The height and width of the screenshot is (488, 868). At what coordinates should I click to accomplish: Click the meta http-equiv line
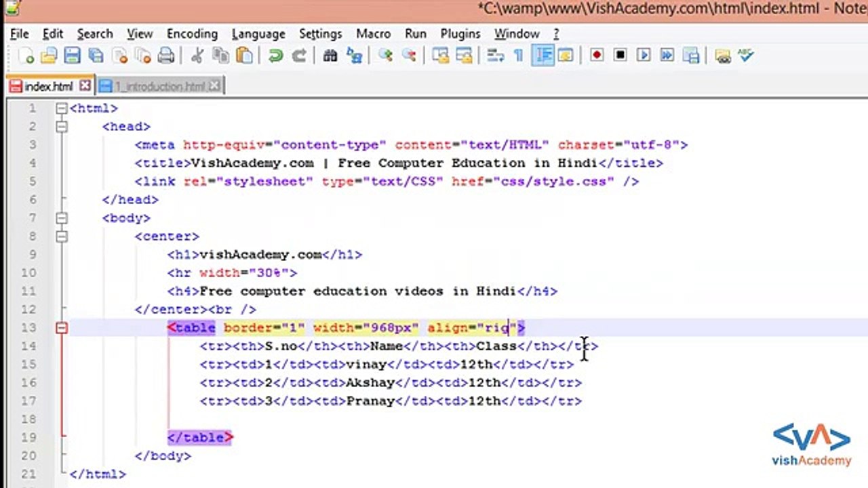click(x=411, y=145)
